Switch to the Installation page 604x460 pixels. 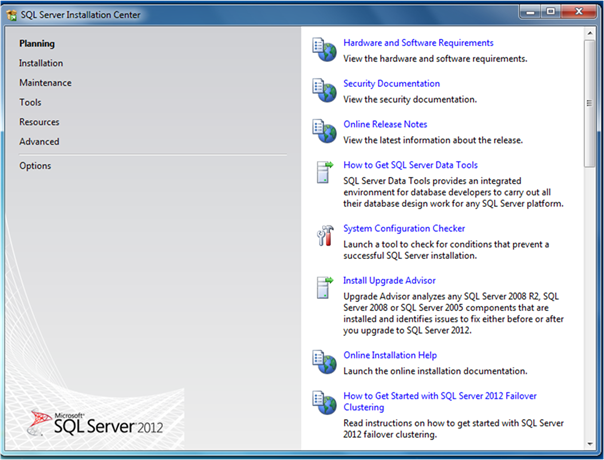pos(41,63)
